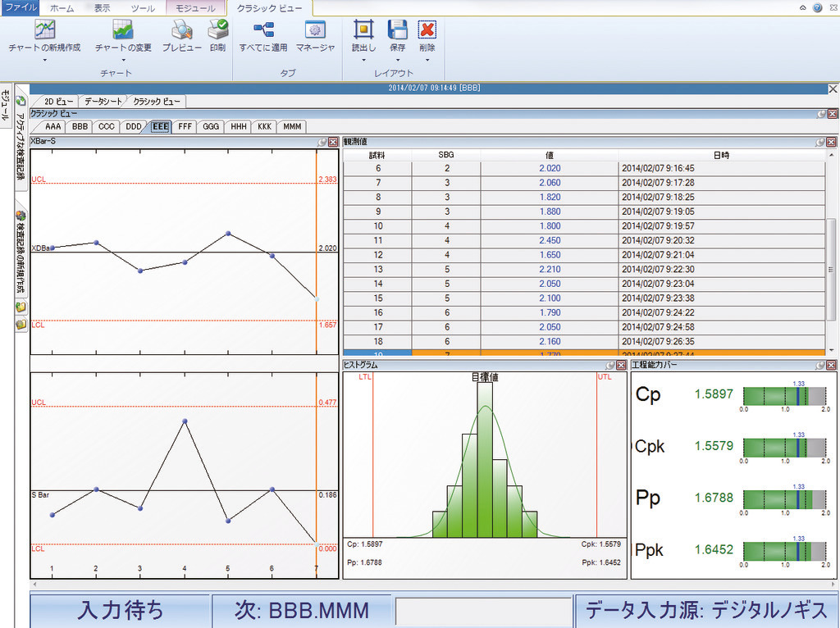Close the 工程能力バー panel
Image resolution: width=840 pixels, height=628 pixels.
coord(832,366)
